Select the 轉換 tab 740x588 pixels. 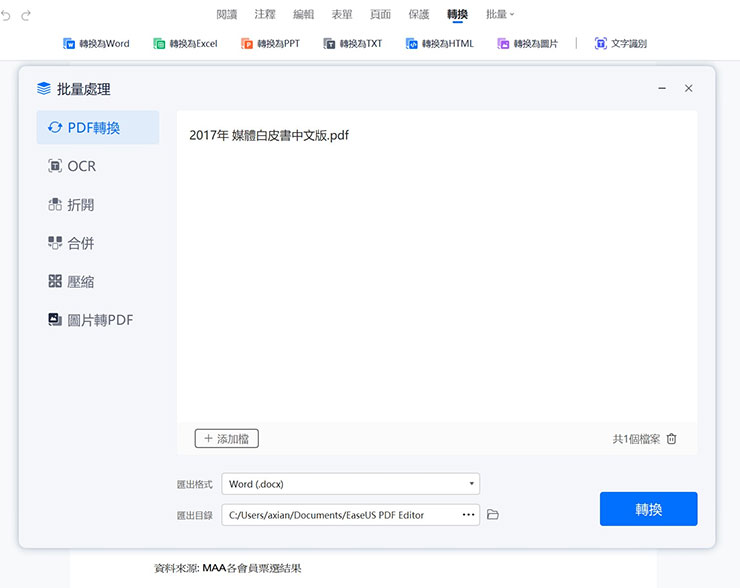[457, 15]
